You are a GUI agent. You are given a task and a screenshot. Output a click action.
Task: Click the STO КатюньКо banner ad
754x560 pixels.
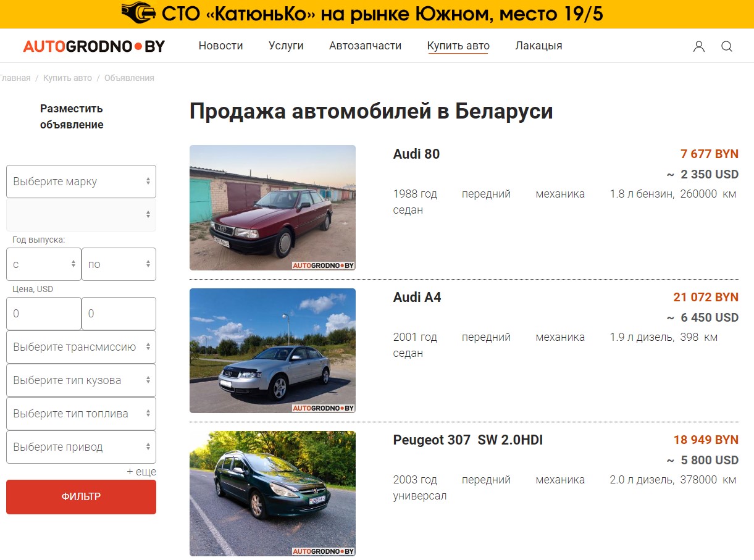377,14
